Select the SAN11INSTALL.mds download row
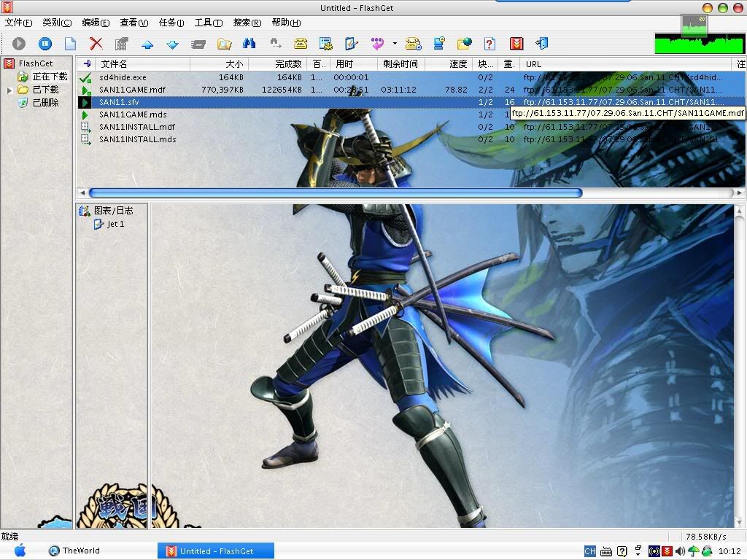The image size is (747, 560). point(411,139)
